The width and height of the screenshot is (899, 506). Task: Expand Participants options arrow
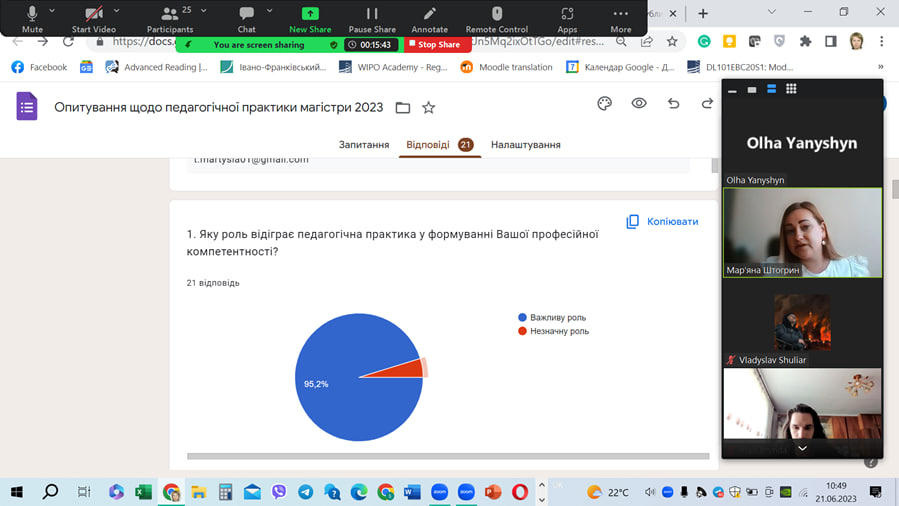[204, 10]
